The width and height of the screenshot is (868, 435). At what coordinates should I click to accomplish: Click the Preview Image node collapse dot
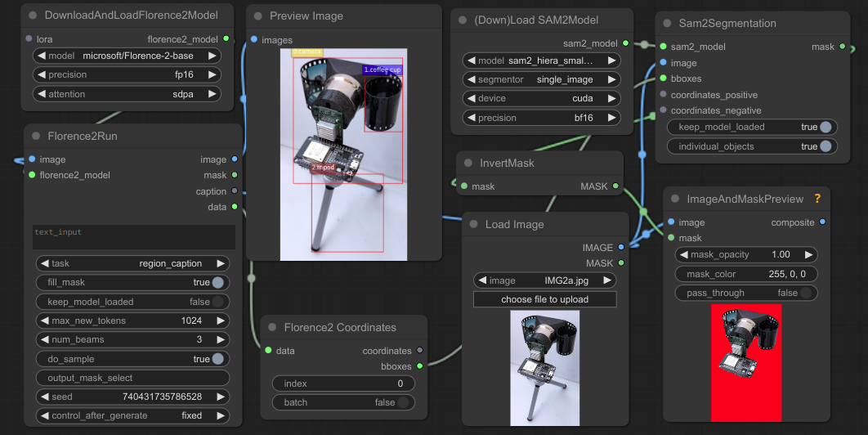pyautogui.click(x=257, y=16)
